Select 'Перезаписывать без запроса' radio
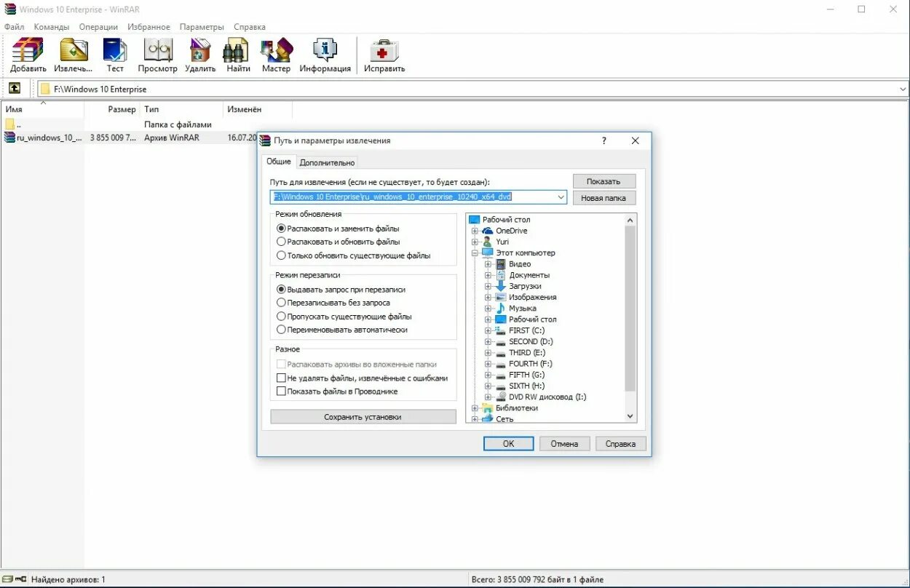This screenshot has width=910, height=588. point(281,303)
